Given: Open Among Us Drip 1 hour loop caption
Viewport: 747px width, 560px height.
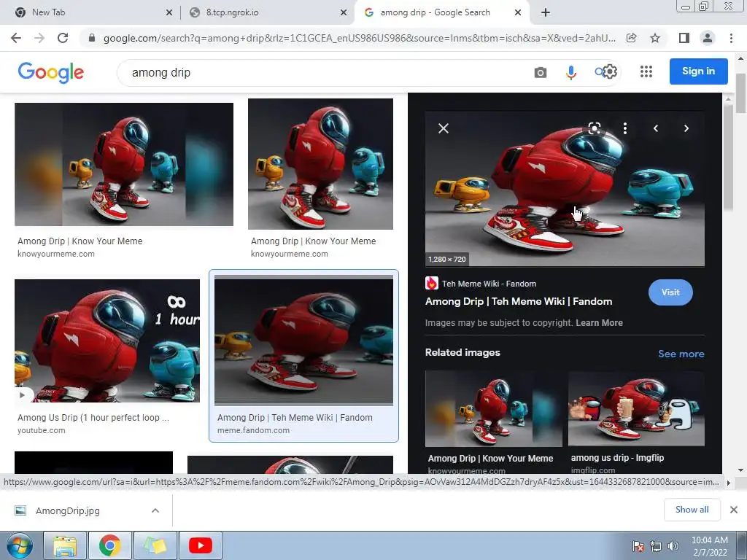Looking at the screenshot, I should (x=93, y=418).
